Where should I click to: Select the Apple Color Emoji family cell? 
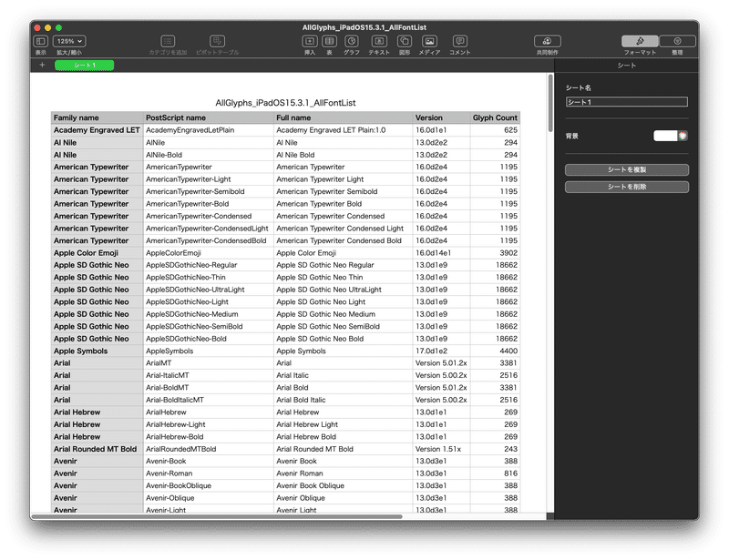97,253
